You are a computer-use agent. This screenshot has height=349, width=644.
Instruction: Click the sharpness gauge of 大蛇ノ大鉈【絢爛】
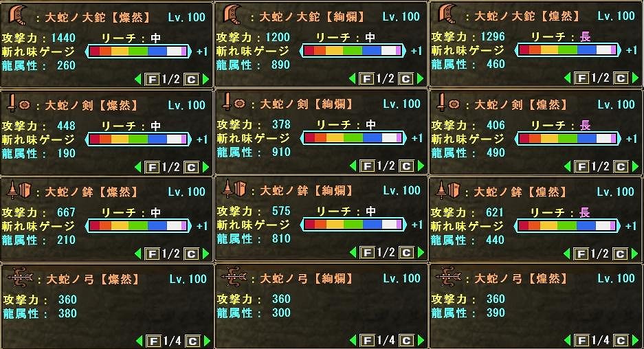click(x=353, y=51)
